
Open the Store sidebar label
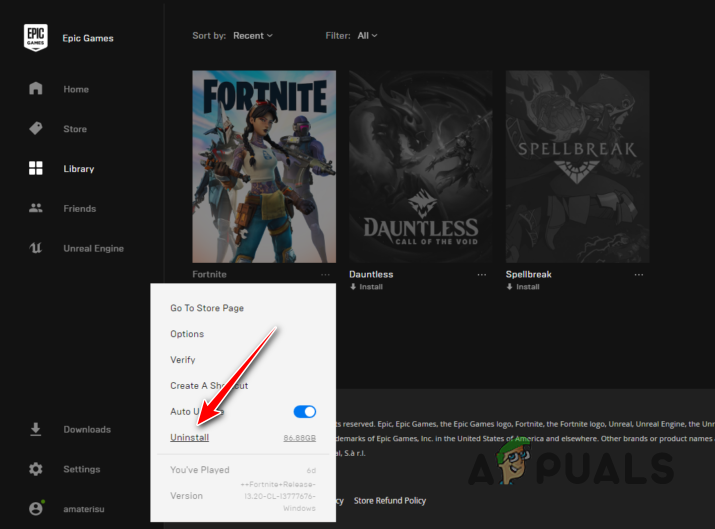click(x=75, y=129)
